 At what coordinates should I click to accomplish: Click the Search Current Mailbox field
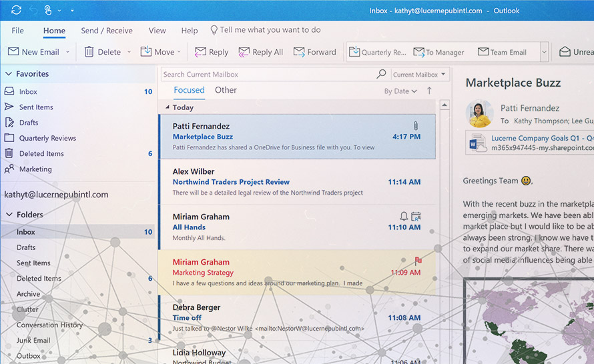[x=268, y=75]
